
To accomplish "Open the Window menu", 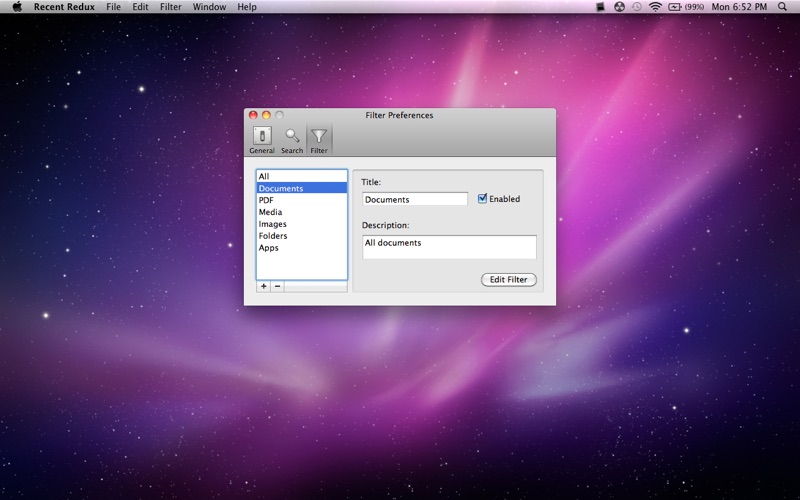I will 209,7.
